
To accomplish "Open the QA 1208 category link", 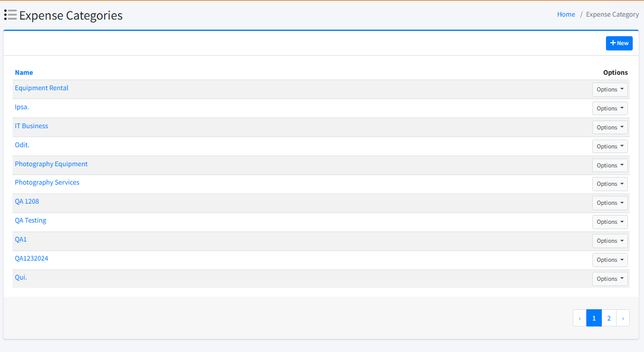I will (x=27, y=201).
